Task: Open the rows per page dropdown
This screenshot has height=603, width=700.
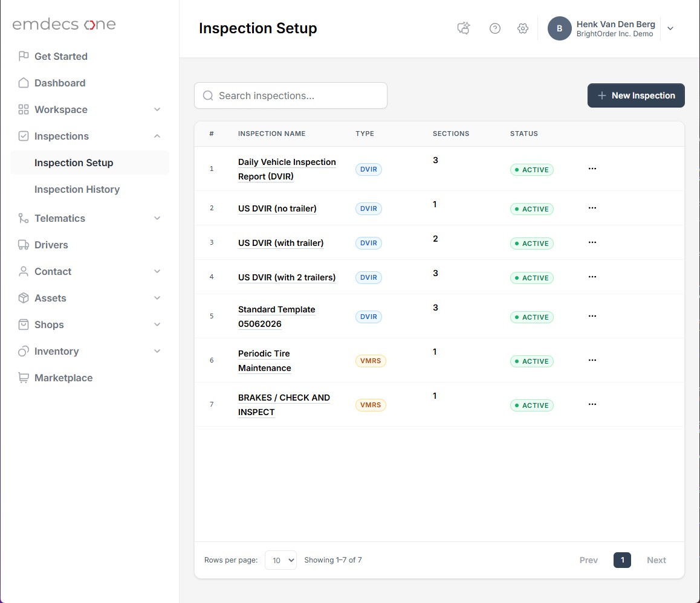Action: tap(281, 560)
